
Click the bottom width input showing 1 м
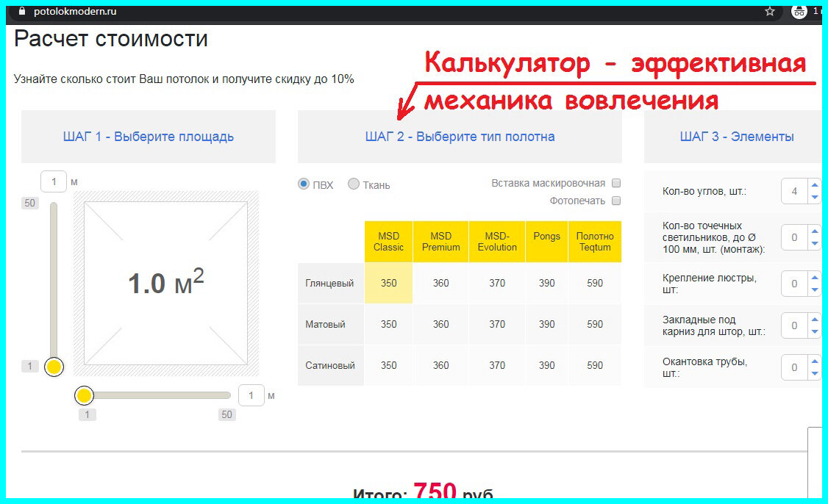click(251, 395)
